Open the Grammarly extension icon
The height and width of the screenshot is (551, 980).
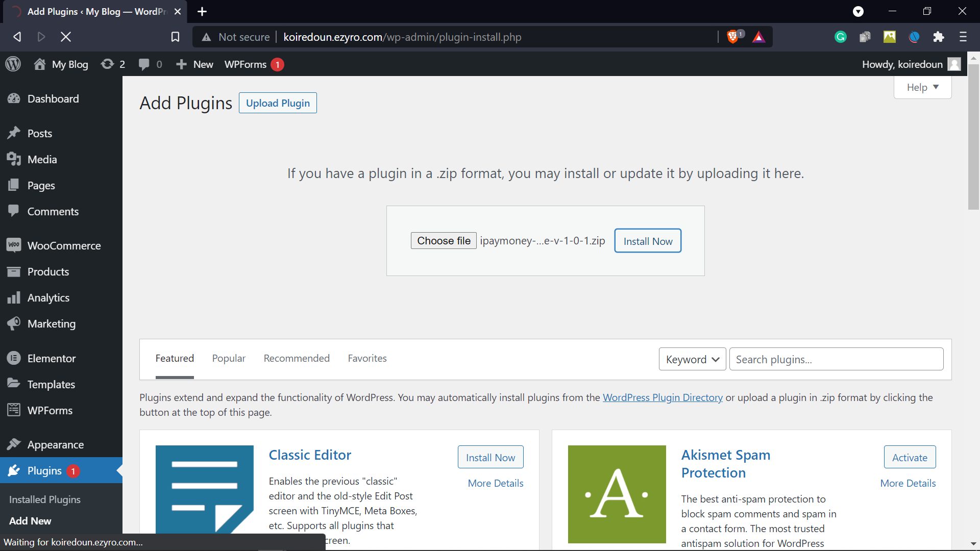point(840,37)
